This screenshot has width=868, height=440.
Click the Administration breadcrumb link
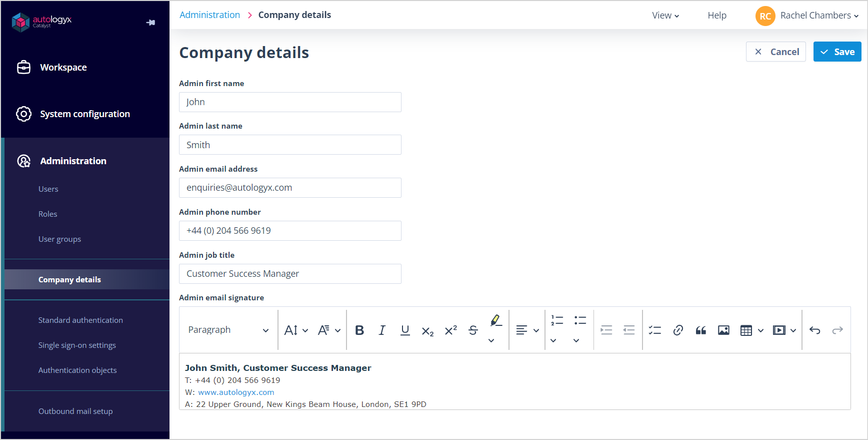(x=210, y=15)
